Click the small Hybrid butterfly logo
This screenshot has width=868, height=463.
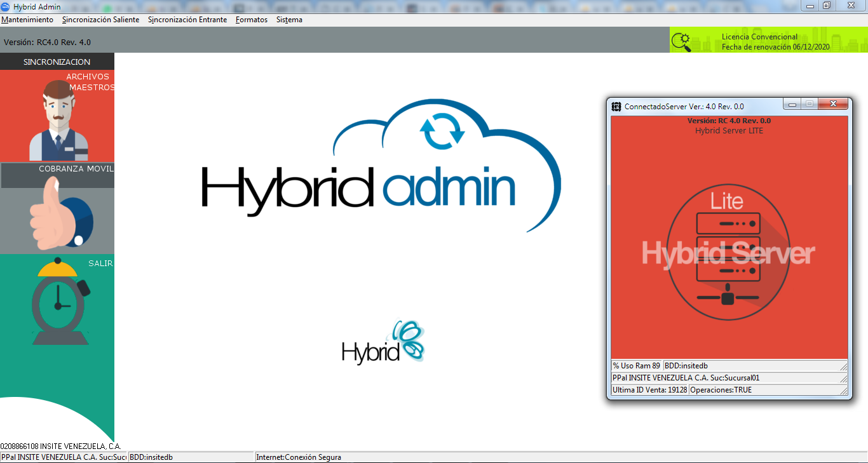(x=383, y=341)
